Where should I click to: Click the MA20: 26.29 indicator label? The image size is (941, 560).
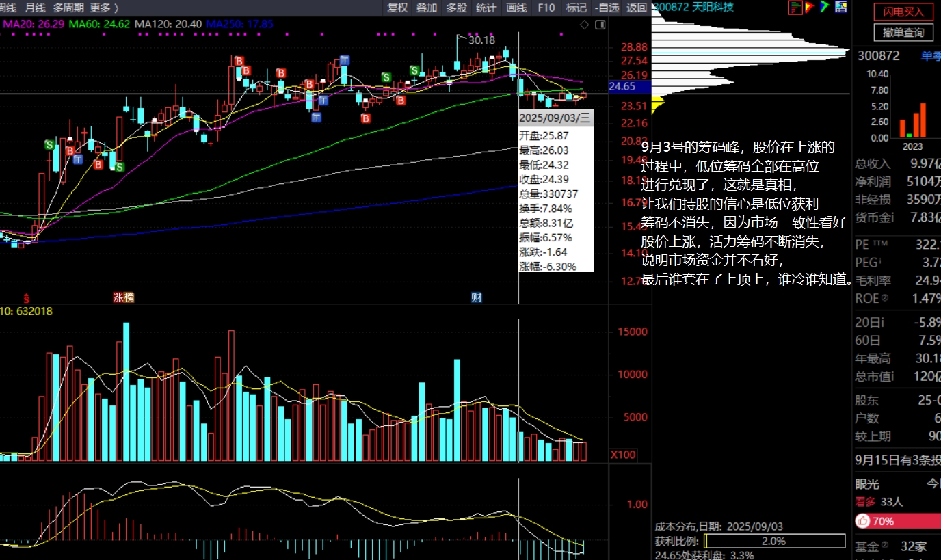tap(33, 24)
